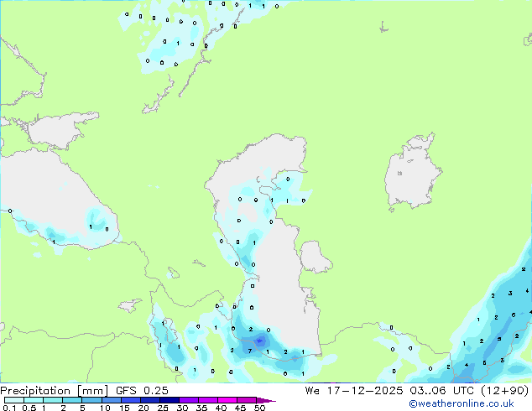Choose the 40–45 mm bright magenta legend swatch
The image size is (532, 411).
click(227, 400)
